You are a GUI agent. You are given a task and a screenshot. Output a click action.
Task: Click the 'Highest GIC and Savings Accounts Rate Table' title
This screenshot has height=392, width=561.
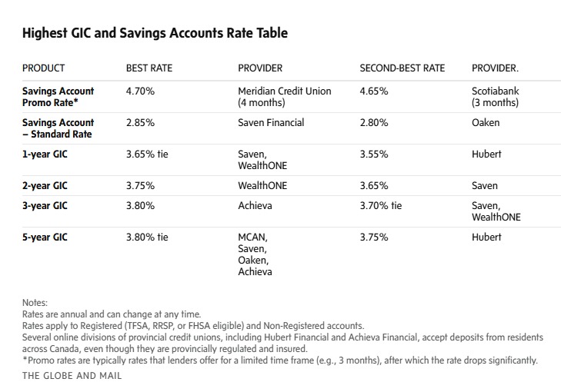(155, 33)
